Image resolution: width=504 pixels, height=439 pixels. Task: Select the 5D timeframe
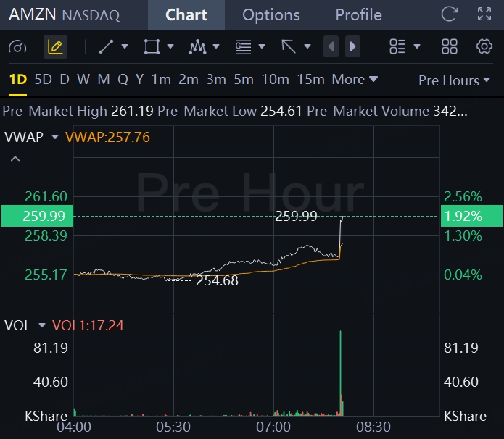tap(43, 79)
